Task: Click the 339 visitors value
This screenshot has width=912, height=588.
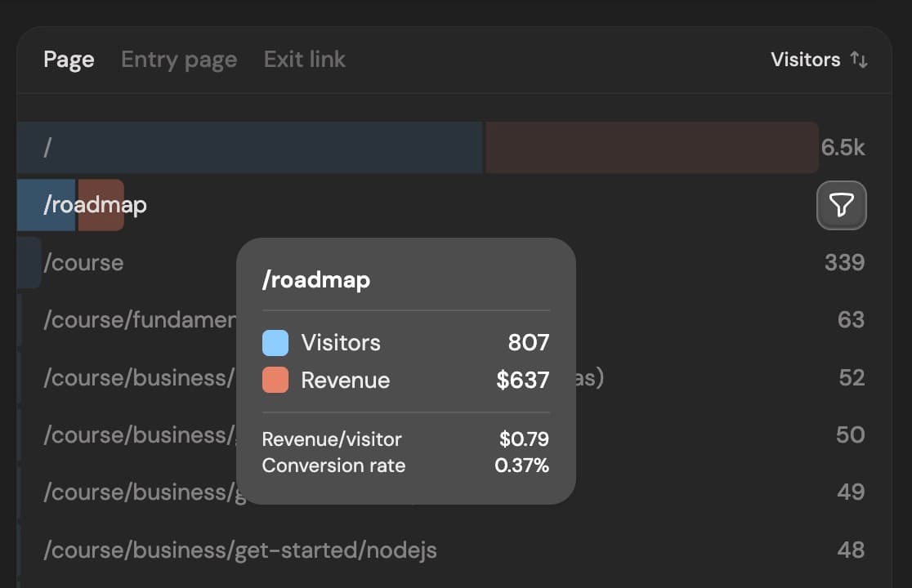Action: point(844,263)
